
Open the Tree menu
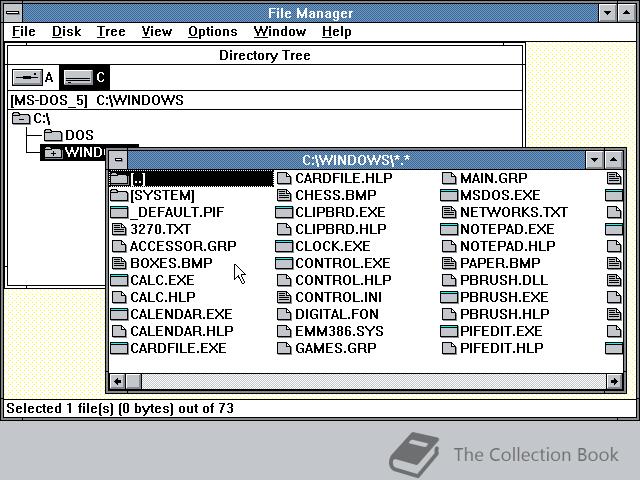[111, 31]
